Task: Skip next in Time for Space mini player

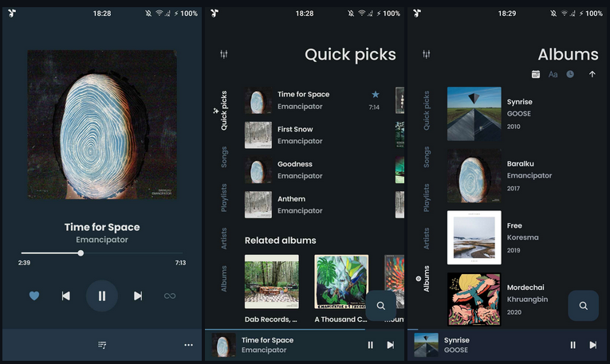Action: click(x=391, y=345)
